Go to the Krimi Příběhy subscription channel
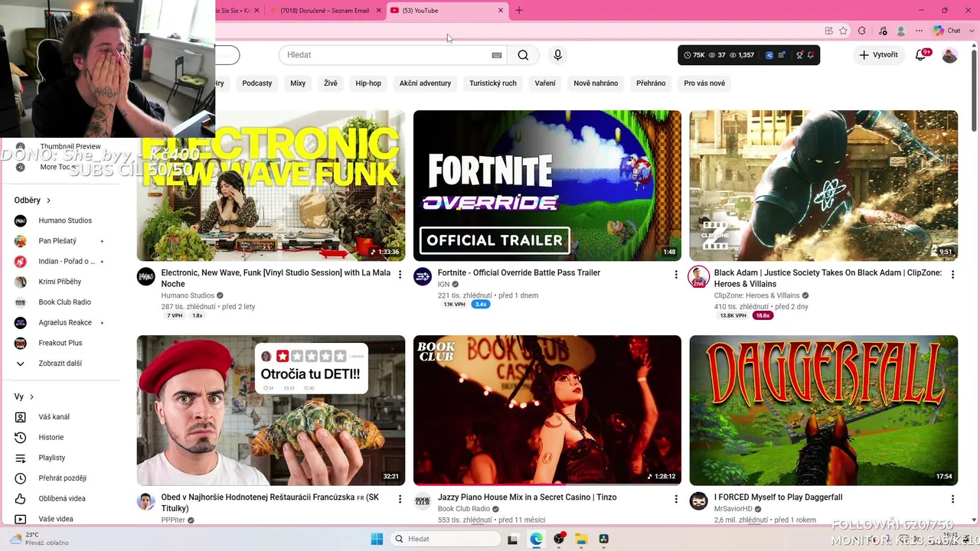 (x=61, y=282)
